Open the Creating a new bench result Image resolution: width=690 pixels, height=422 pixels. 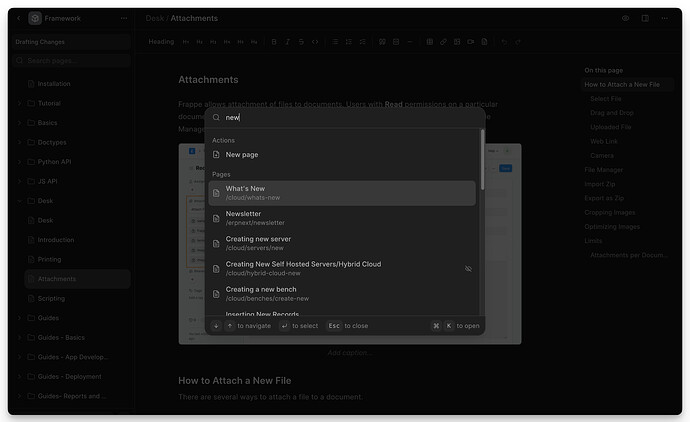coord(342,294)
